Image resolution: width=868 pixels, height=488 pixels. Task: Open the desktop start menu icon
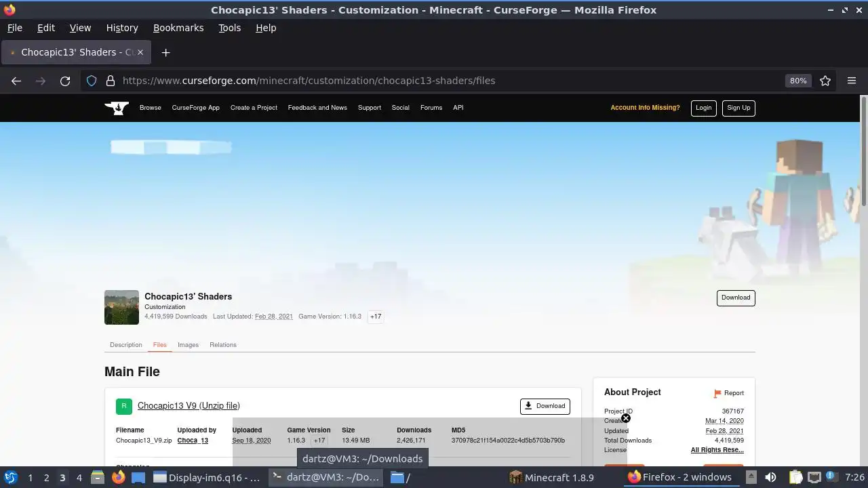[x=10, y=477]
